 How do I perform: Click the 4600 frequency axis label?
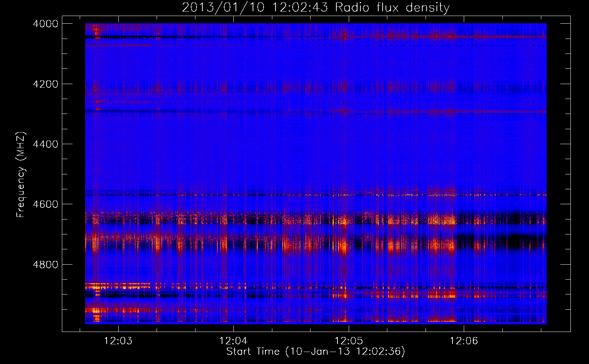[x=46, y=204]
